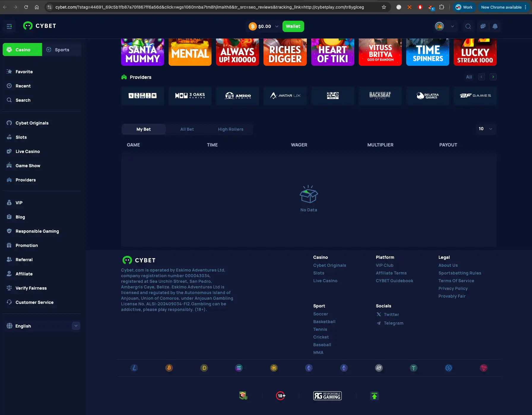The image size is (532, 415).
Task: Open Terms Of Service footer link
Action: (456, 281)
